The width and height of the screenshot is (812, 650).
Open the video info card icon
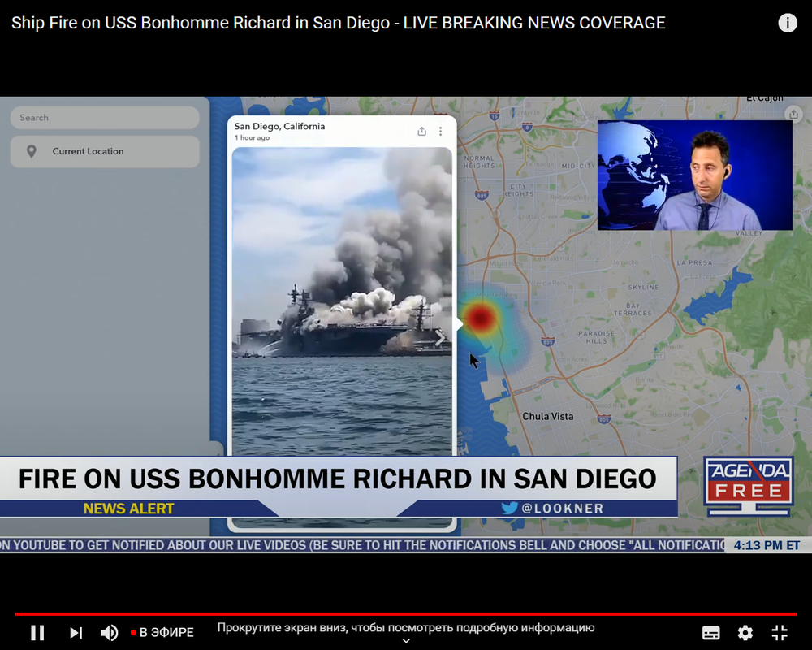788,23
